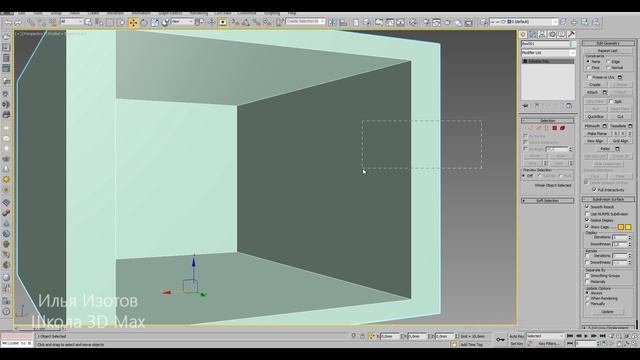
Task: Open the Rendering menu
Action: [x=199, y=13]
